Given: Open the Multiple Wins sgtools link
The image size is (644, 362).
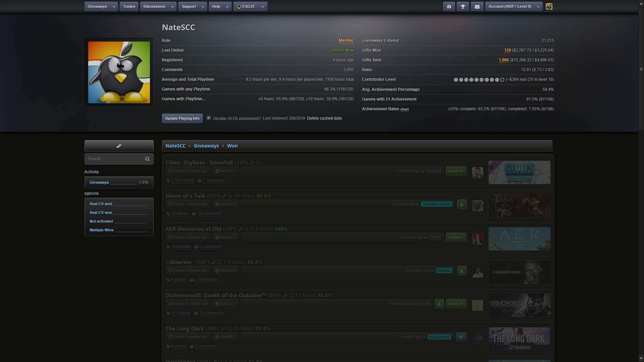Looking at the screenshot, I should 101,230.
